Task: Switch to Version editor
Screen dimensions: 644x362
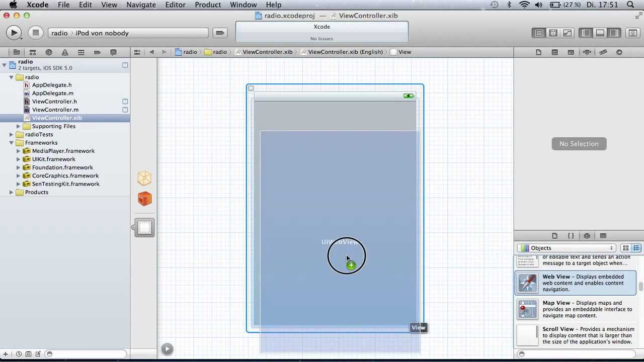Action: [x=567, y=33]
